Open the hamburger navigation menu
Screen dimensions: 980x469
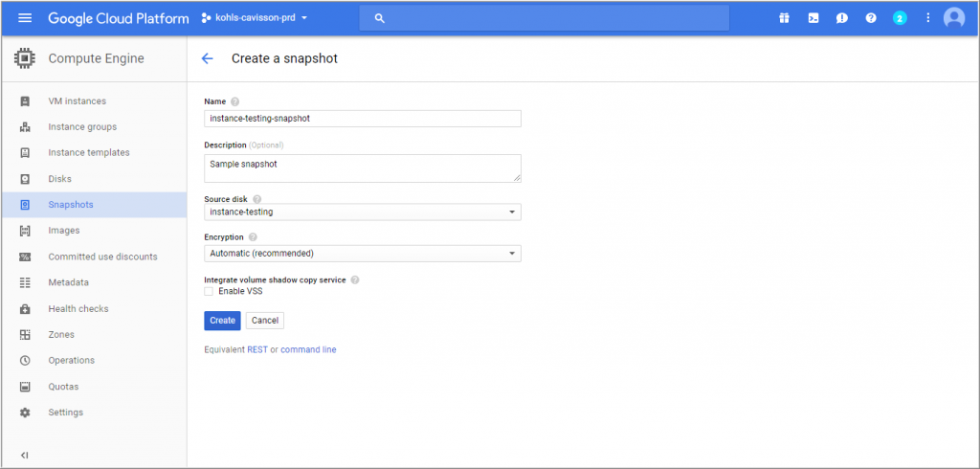25,18
